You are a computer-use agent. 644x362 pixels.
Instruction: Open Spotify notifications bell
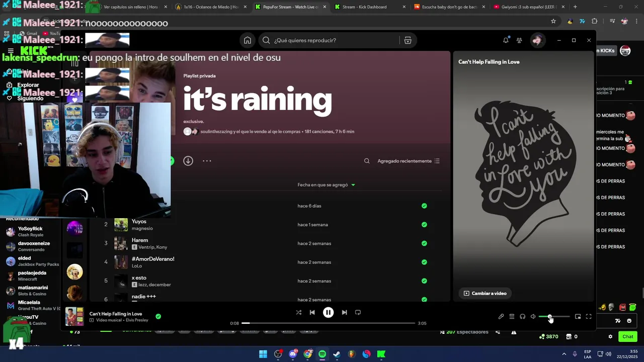pos(506,40)
